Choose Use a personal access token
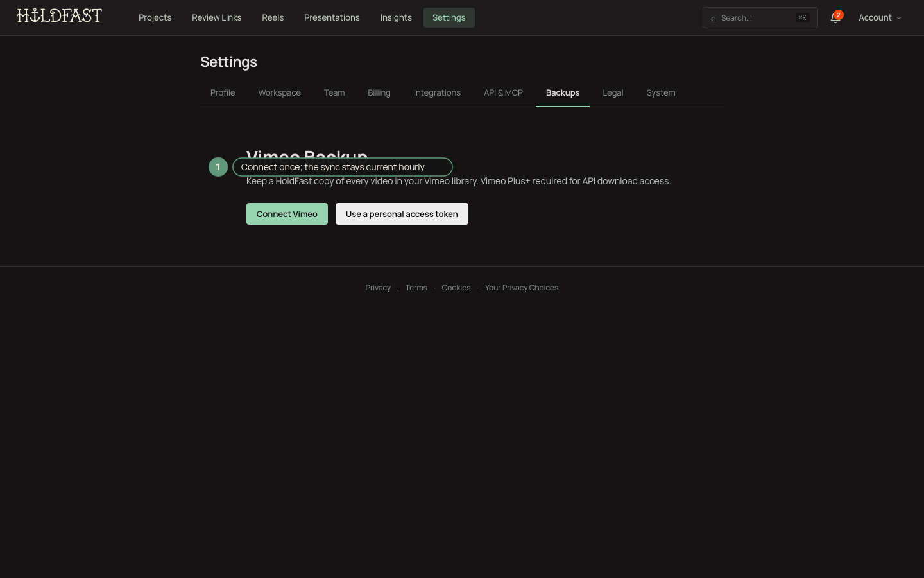 coord(402,214)
